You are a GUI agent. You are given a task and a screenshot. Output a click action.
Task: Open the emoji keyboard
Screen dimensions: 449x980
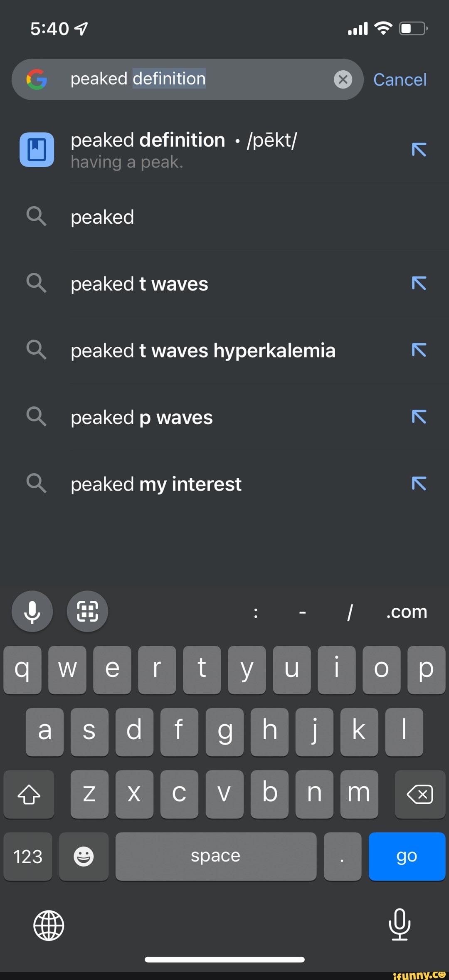click(x=83, y=857)
